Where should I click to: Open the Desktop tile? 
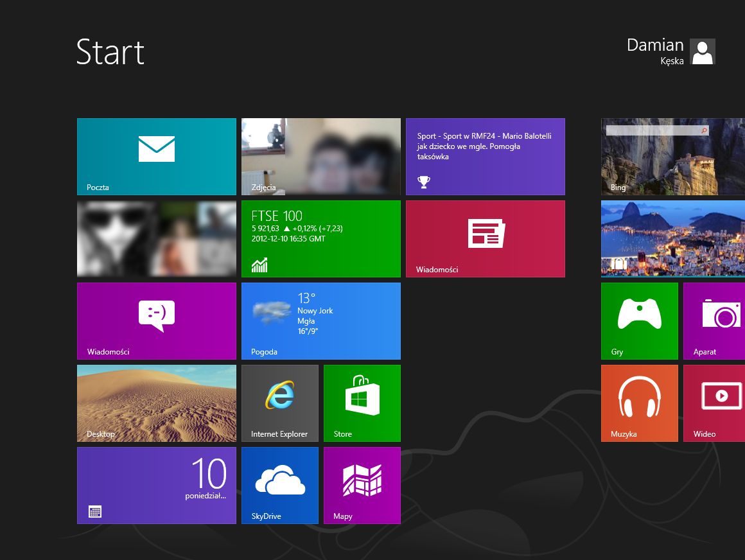coord(156,403)
